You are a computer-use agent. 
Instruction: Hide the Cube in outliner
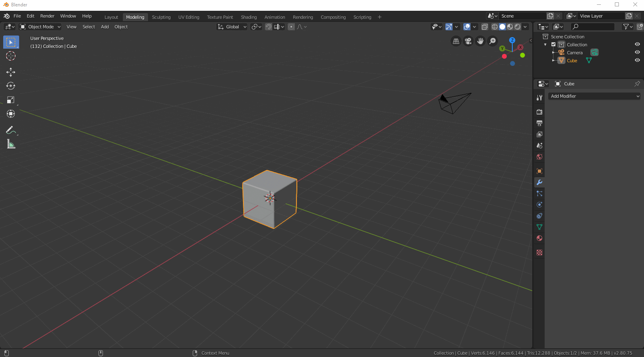point(637,60)
